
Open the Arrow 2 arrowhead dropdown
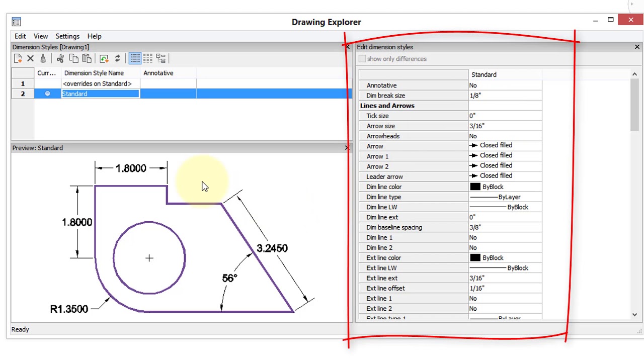click(x=505, y=166)
